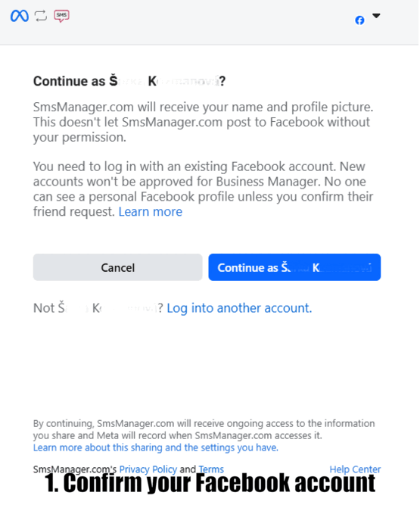The height and width of the screenshot is (505, 420).
Task: Click the round Facebook account icon
Action: click(360, 20)
